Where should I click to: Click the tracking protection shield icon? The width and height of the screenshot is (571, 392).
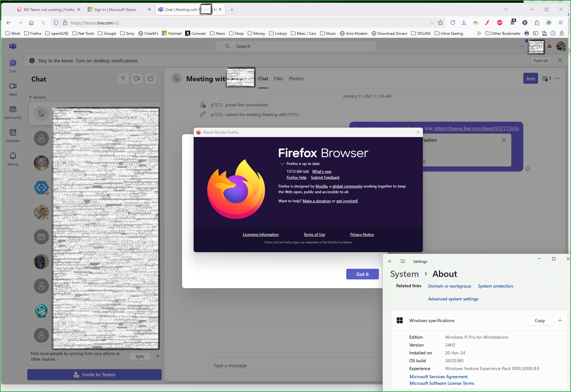tap(56, 23)
